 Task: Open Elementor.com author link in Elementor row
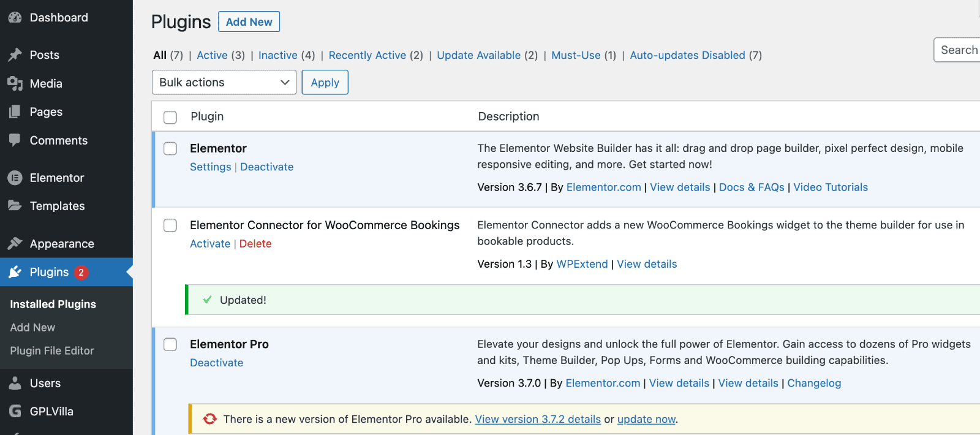coord(604,187)
